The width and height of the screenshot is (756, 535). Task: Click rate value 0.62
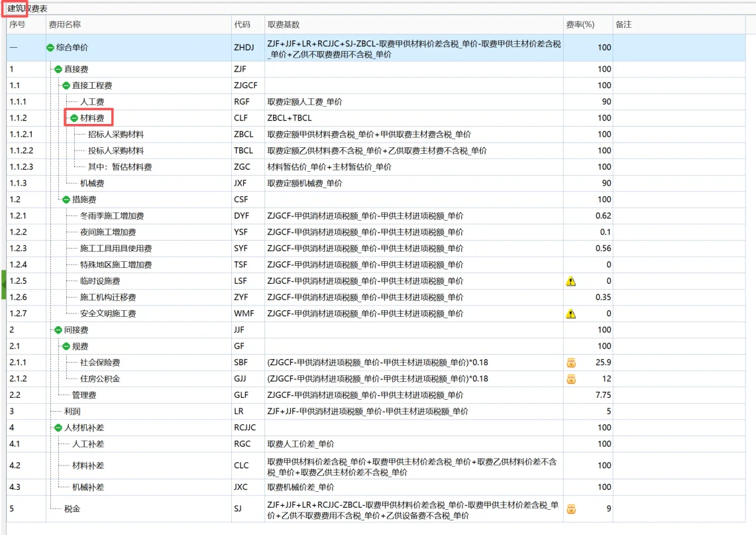(603, 215)
